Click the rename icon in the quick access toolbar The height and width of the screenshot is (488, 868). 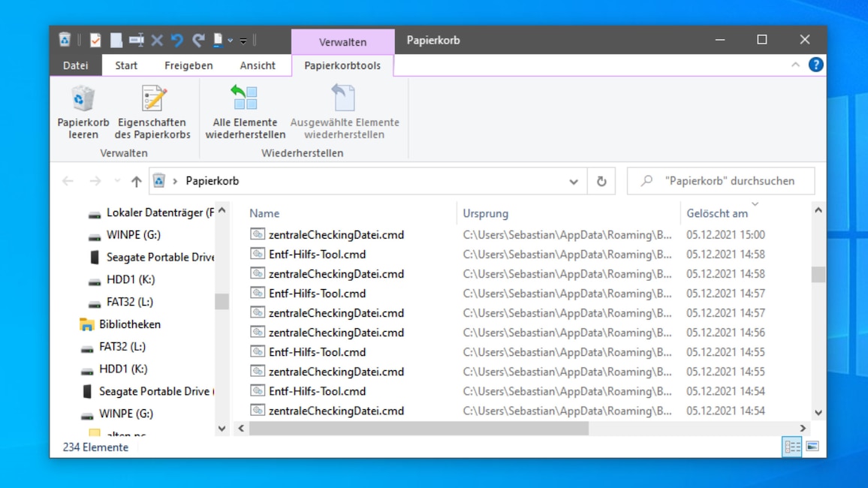coord(136,41)
